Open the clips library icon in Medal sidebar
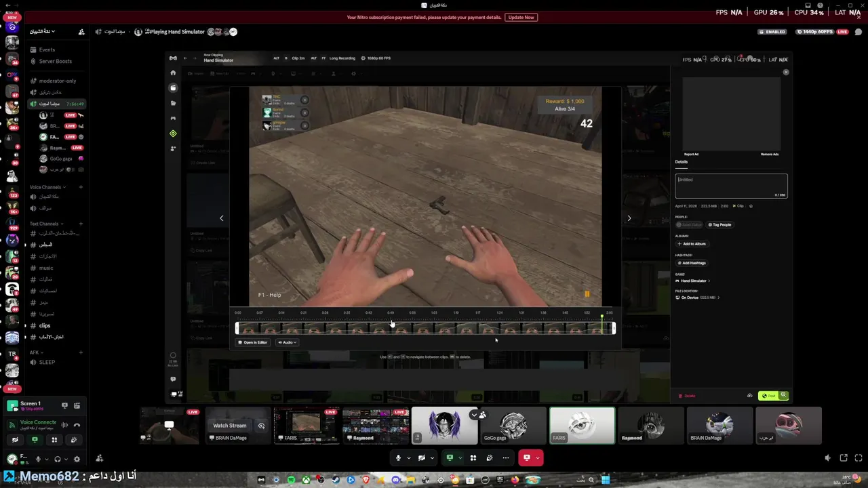 [x=173, y=87]
